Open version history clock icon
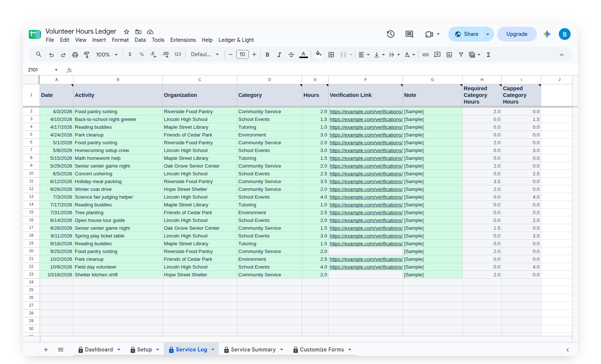 coord(391,34)
